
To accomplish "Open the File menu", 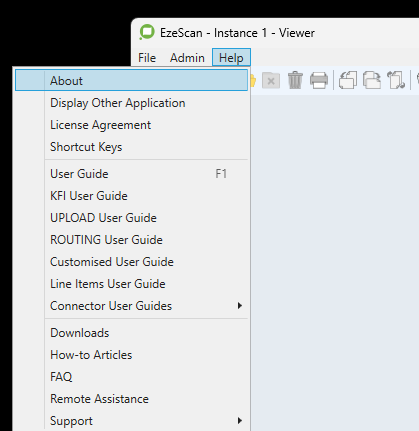I will coord(147,58).
